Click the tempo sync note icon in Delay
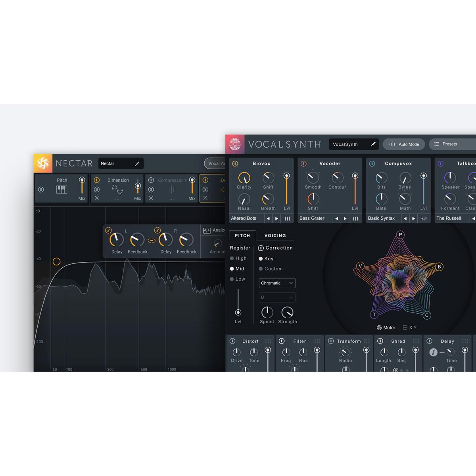Viewport: 476px width, 476px height. pyautogui.click(x=433, y=352)
